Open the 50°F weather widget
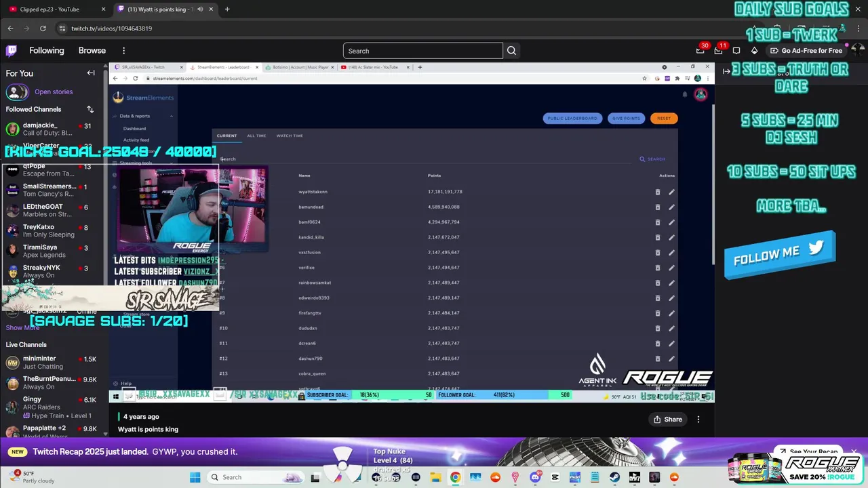The width and height of the screenshot is (868, 488). click(31, 477)
